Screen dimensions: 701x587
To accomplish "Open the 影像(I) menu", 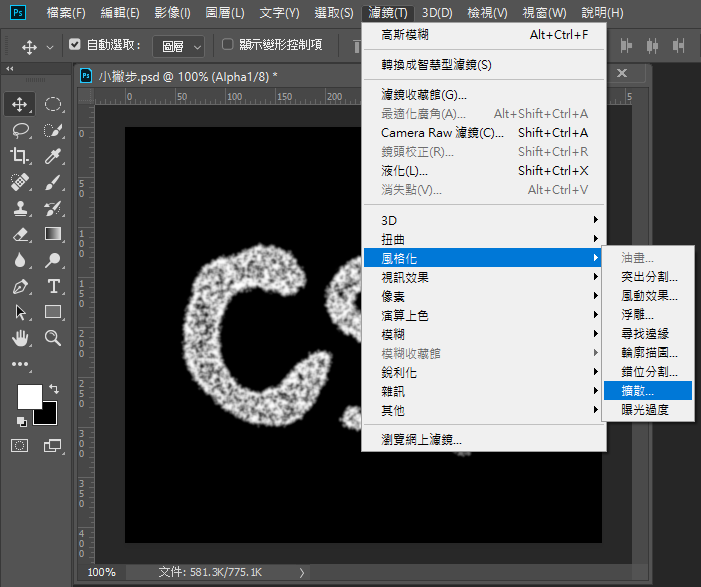I will click(173, 13).
